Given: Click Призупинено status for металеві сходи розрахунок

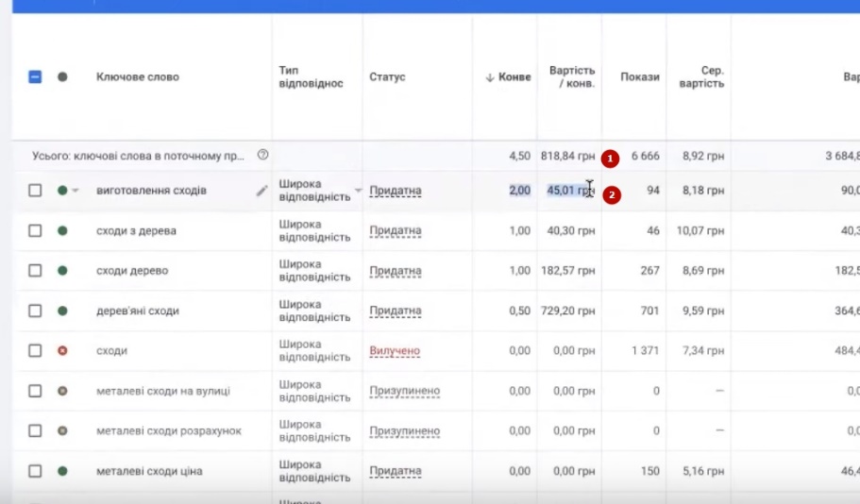Looking at the screenshot, I should pos(404,431).
